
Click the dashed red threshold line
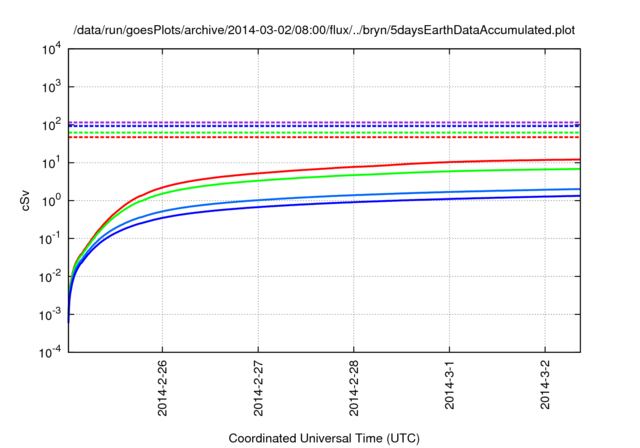(x=324, y=137)
